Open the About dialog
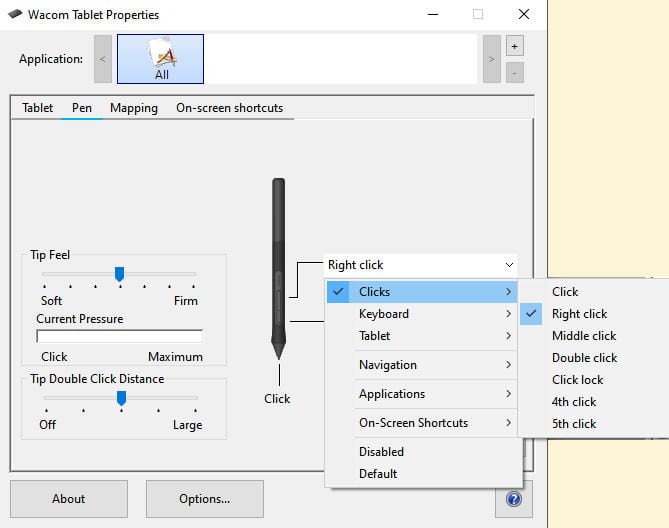669x528 pixels. [x=69, y=499]
